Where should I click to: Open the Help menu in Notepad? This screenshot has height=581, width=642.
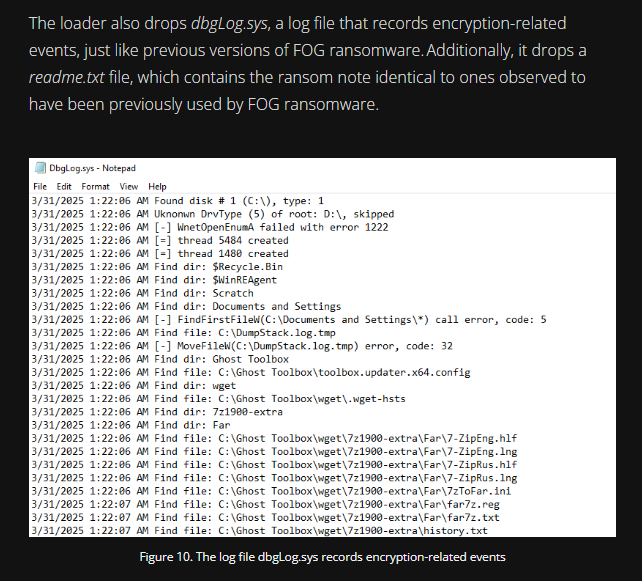coord(157,186)
